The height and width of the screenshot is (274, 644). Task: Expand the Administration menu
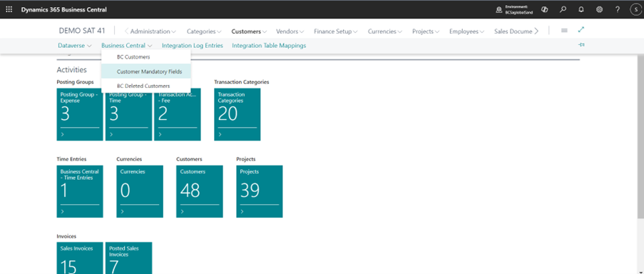point(153,31)
